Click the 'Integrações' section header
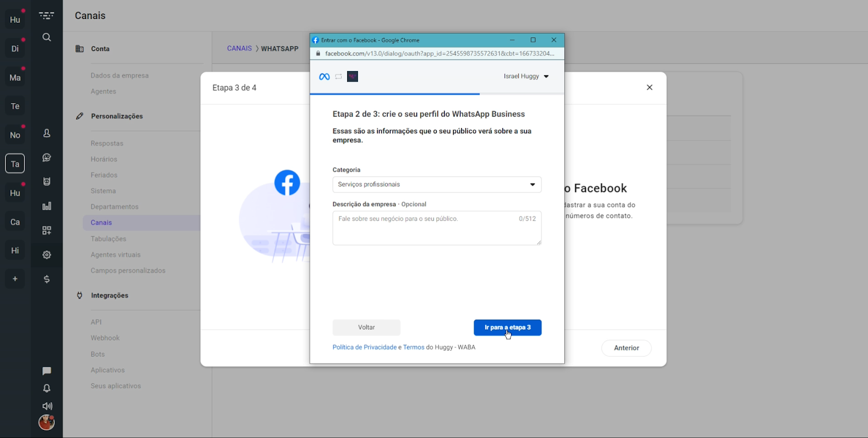The width and height of the screenshot is (868, 438). coord(110,295)
